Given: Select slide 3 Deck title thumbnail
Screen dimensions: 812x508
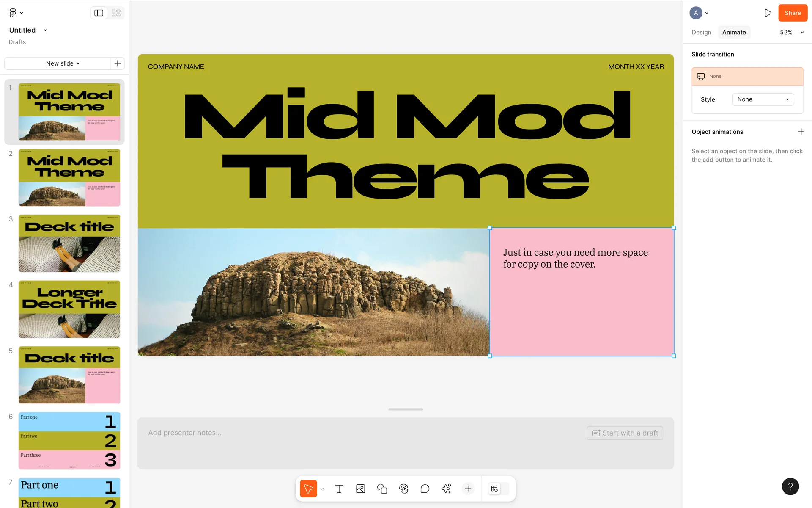Looking at the screenshot, I should click(x=69, y=243).
